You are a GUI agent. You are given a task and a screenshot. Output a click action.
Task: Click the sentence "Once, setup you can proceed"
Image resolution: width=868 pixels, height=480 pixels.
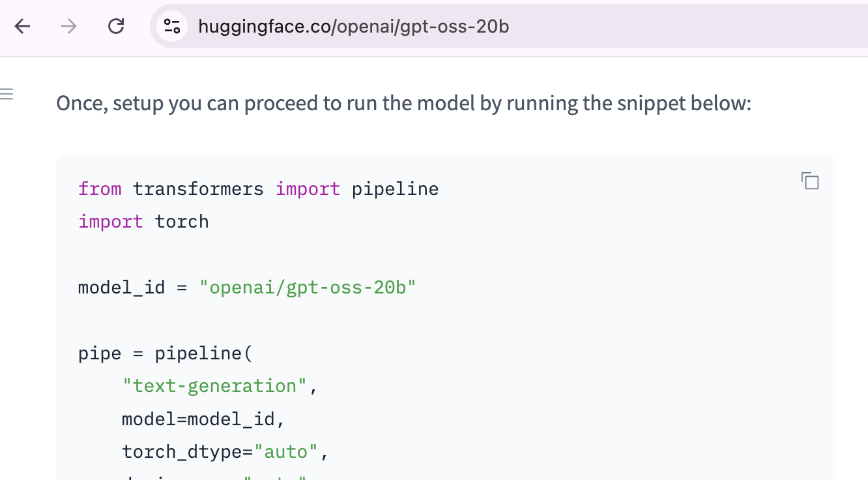coord(403,104)
